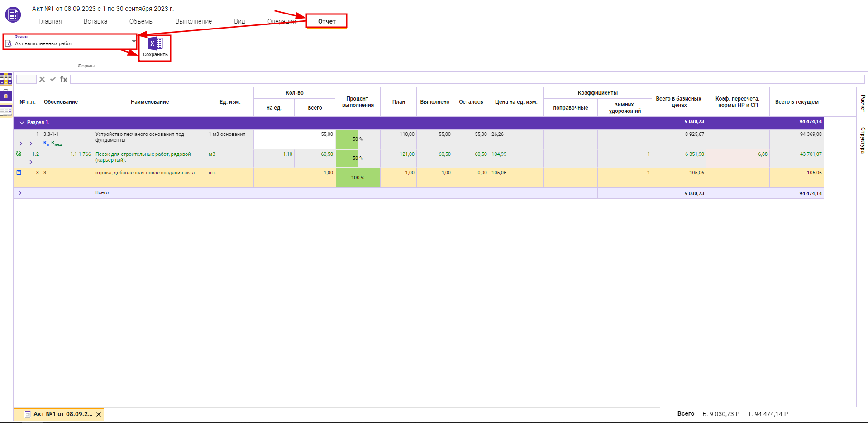Click the binders icon in left sidebar

6,79
